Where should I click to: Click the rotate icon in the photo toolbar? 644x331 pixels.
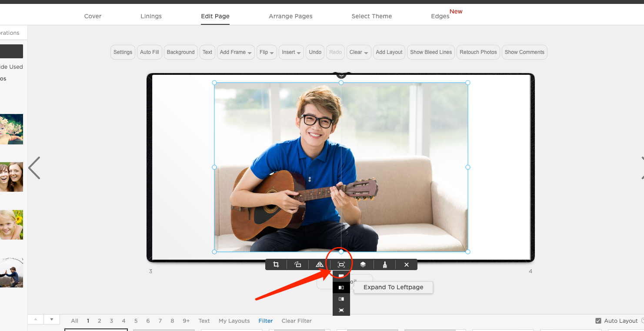point(298,264)
